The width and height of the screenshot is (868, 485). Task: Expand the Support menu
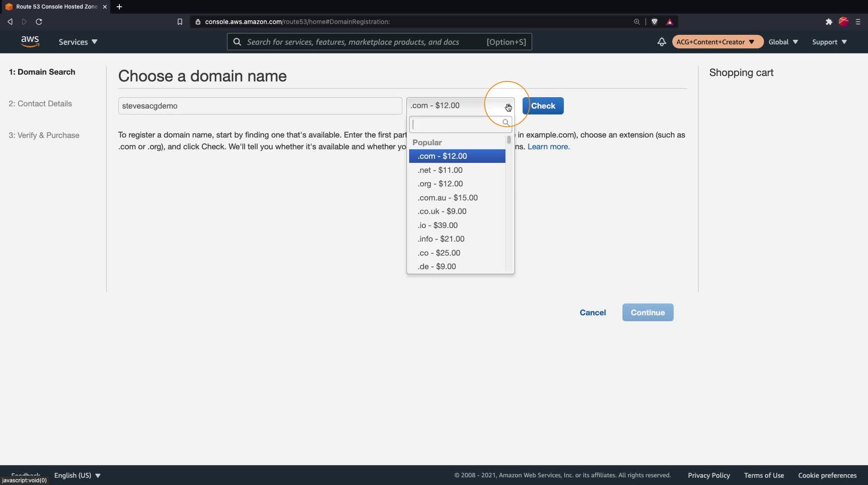coord(830,42)
